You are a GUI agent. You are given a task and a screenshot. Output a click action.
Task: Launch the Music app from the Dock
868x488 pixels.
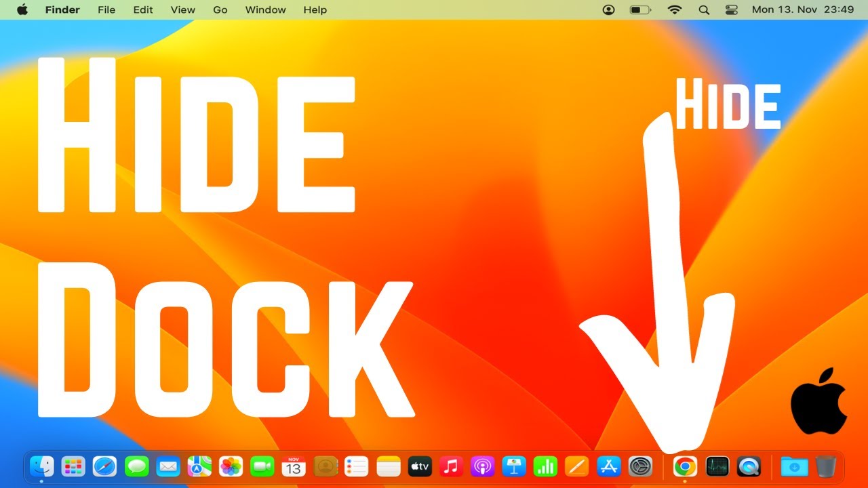point(452,466)
